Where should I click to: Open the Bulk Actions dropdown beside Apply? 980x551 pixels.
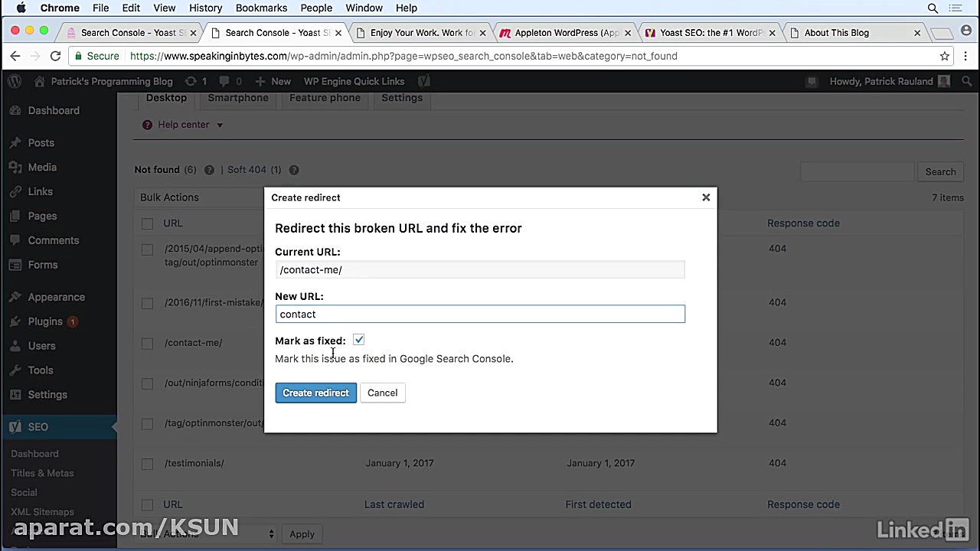205,534
